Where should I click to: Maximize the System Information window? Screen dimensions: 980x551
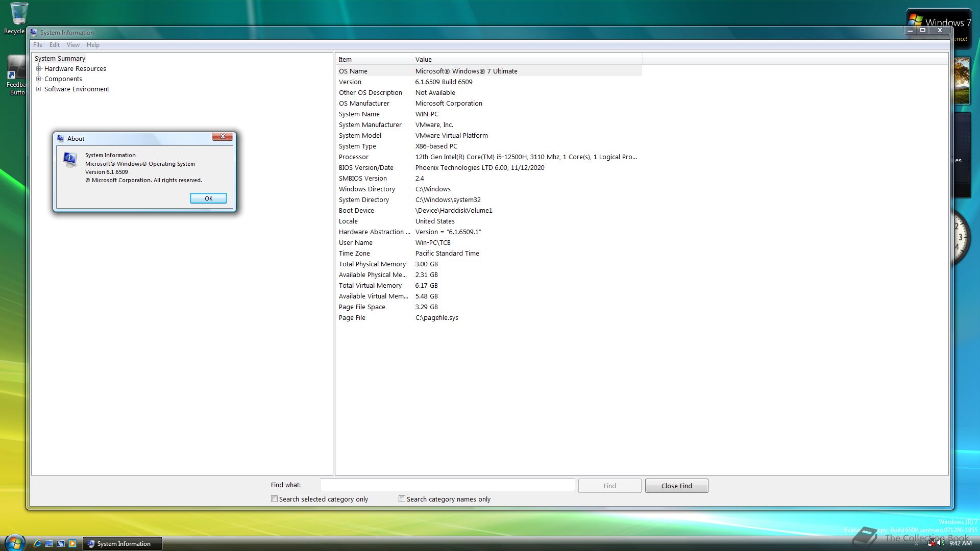point(922,31)
